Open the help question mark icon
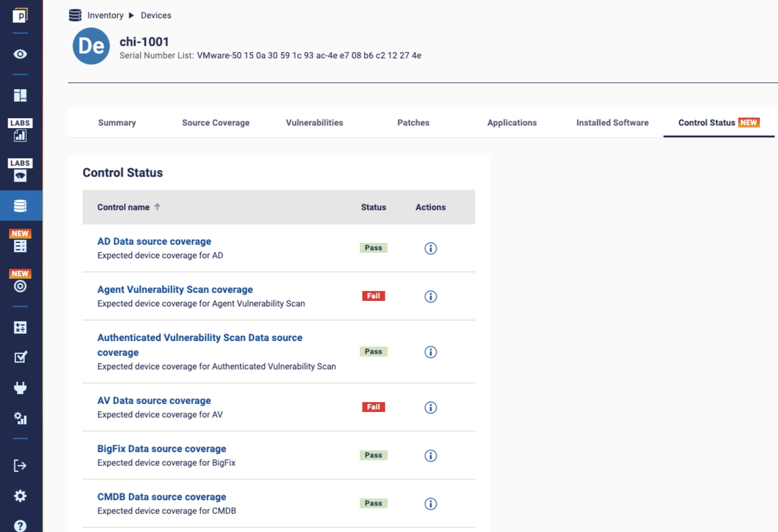The height and width of the screenshot is (532, 778). [20, 525]
